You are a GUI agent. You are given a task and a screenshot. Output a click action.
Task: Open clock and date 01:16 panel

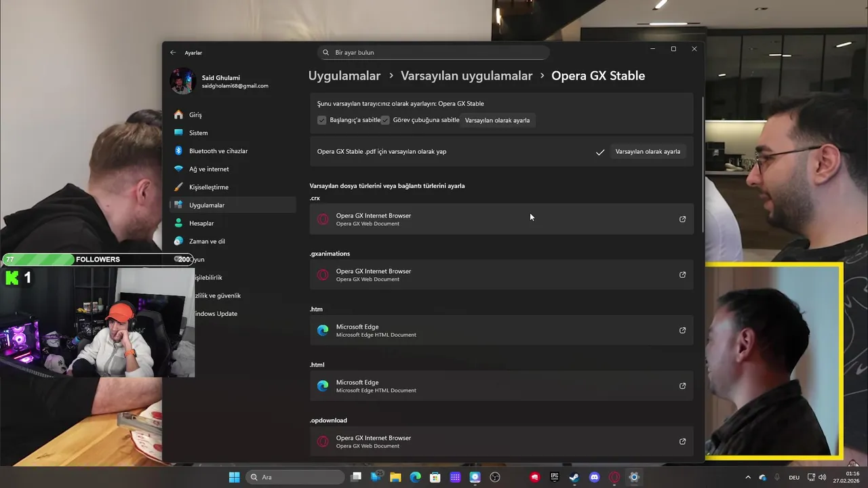tap(848, 477)
